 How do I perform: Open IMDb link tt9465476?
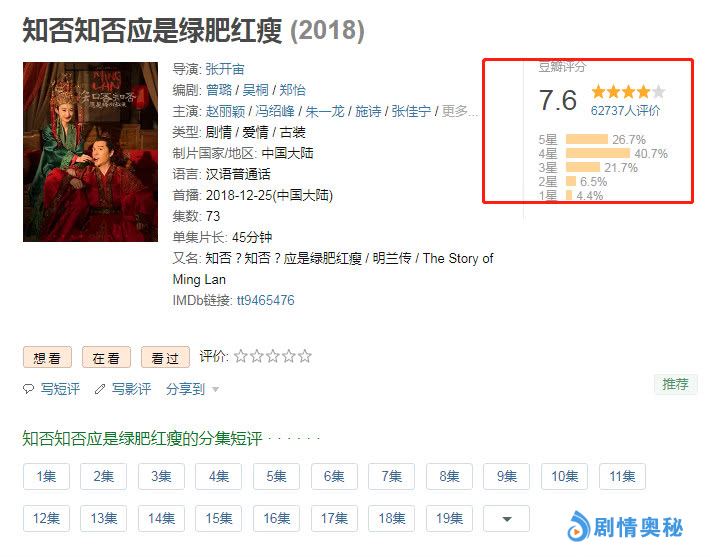pyautogui.click(x=265, y=300)
